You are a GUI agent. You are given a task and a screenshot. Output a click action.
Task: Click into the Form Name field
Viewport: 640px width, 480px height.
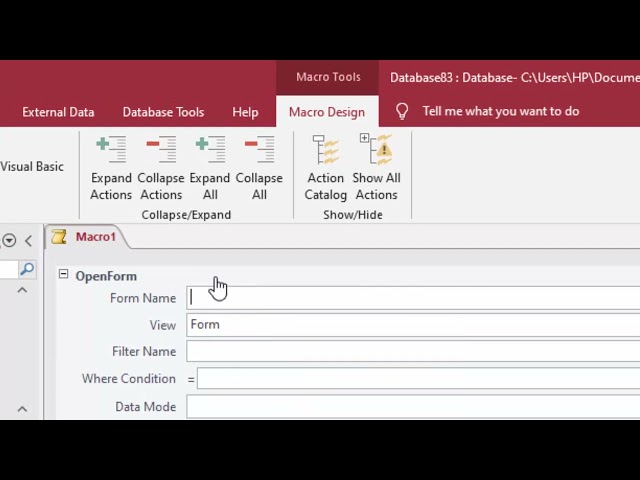click(x=413, y=298)
